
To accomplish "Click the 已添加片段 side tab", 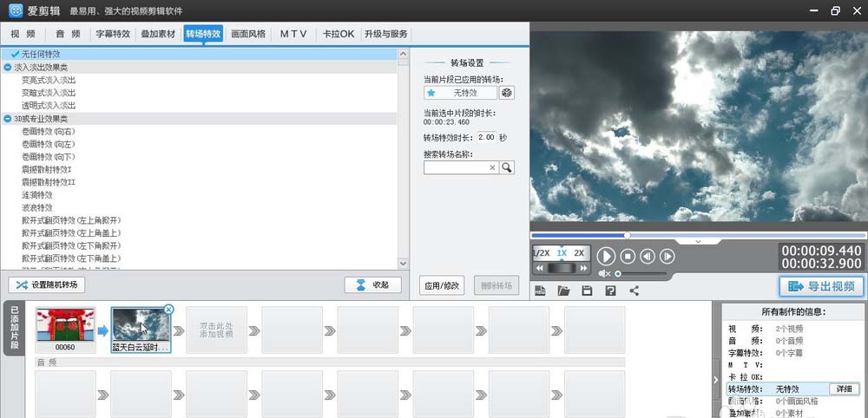I will pos(15,329).
